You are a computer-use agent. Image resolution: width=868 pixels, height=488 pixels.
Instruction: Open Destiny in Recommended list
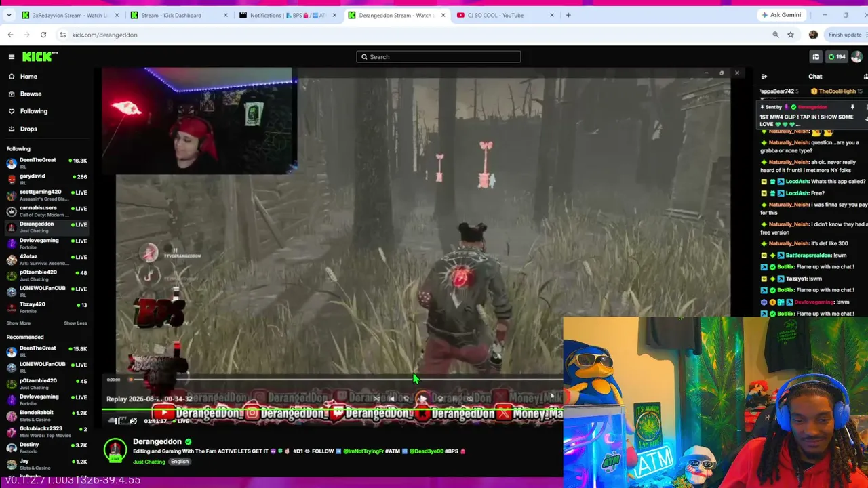coord(47,446)
